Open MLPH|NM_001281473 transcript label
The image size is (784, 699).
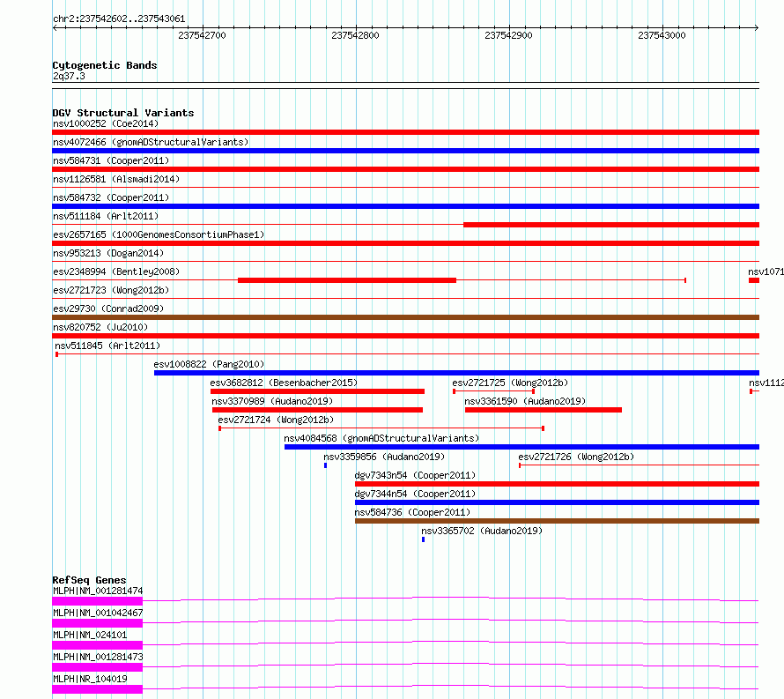point(98,657)
